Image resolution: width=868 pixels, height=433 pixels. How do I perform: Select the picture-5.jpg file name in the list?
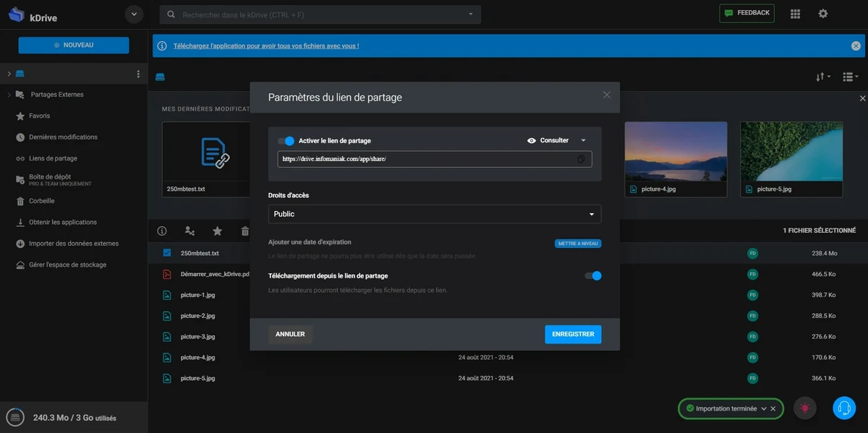tap(197, 378)
